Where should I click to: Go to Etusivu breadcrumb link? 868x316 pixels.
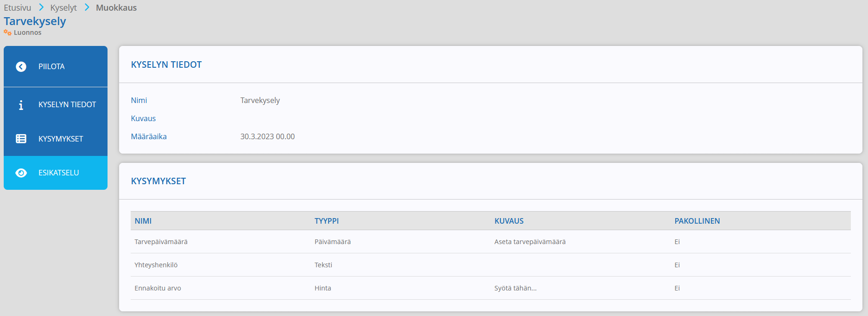18,7
